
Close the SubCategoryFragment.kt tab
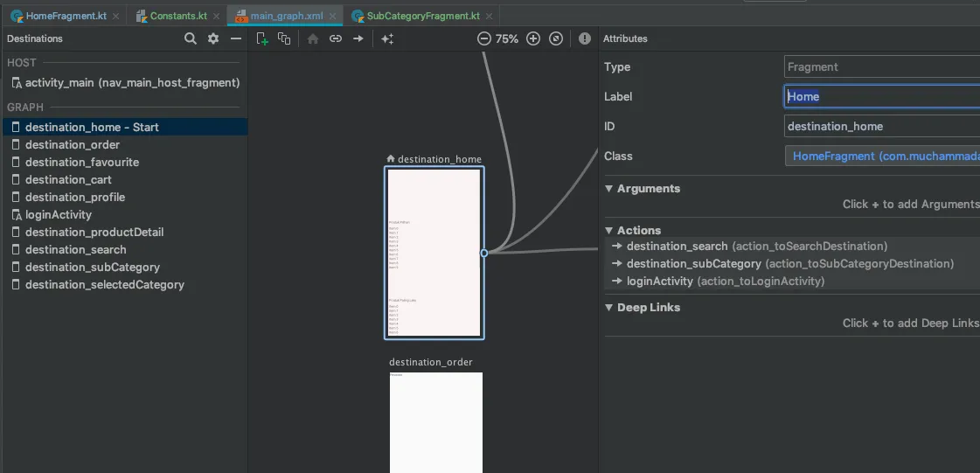489,17
